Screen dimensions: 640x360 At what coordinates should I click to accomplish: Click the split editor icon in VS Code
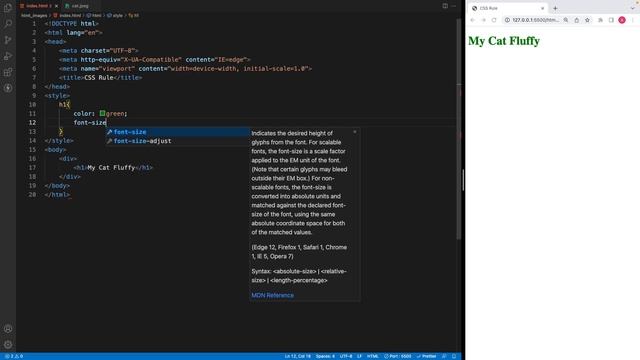445,6
